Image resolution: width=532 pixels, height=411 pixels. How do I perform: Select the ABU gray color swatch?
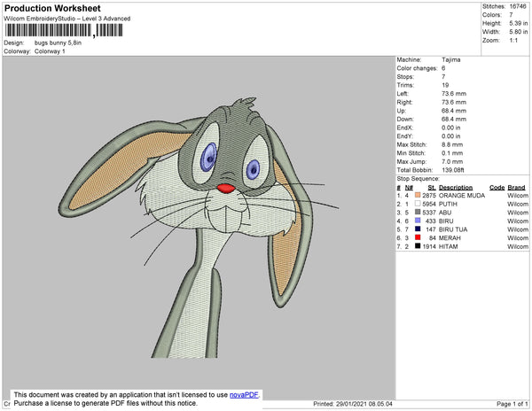point(418,212)
